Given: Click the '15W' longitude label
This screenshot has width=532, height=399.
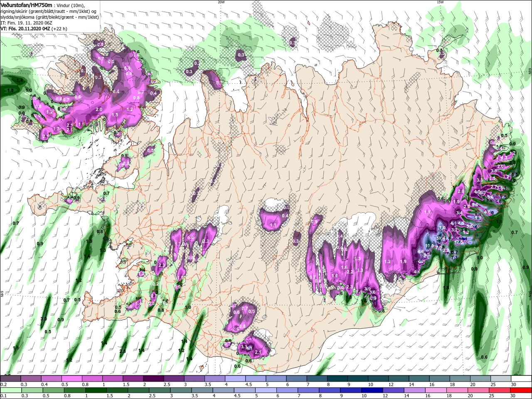Looking at the screenshot, I should [x=440, y=2].
